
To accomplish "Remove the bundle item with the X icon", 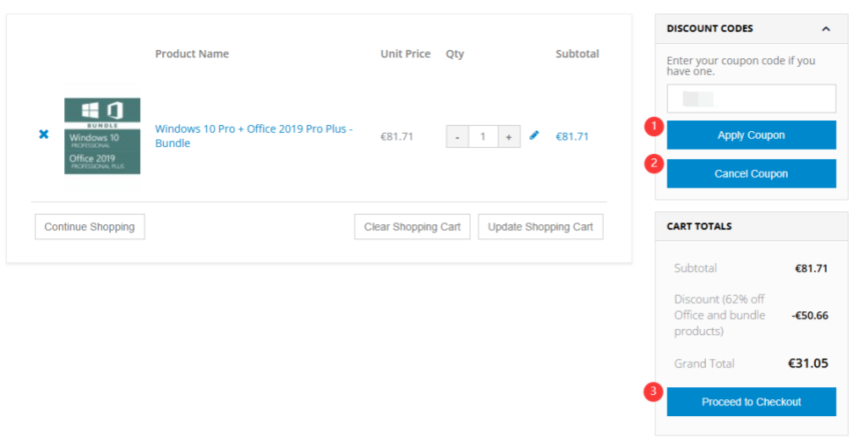I will tap(44, 134).
